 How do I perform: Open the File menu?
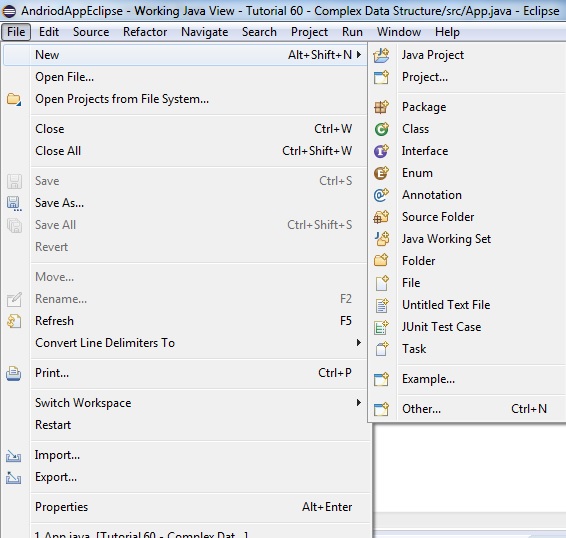[16, 32]
